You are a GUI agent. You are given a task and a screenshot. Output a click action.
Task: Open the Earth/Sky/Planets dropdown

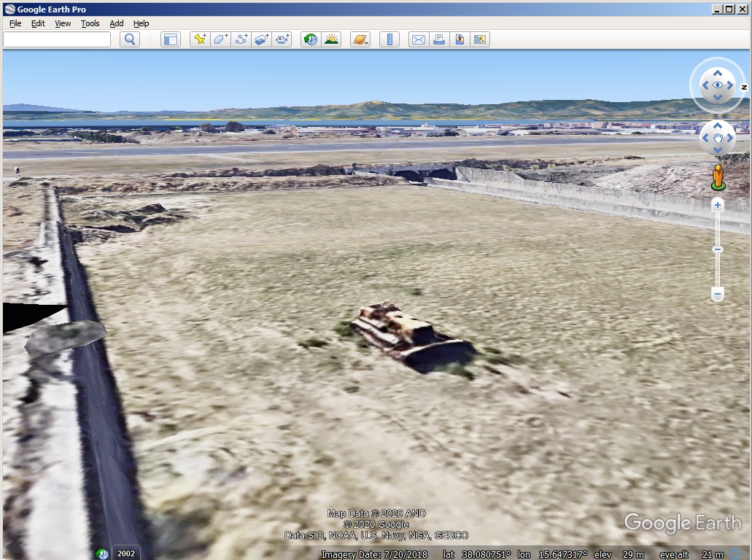point(360,39)
